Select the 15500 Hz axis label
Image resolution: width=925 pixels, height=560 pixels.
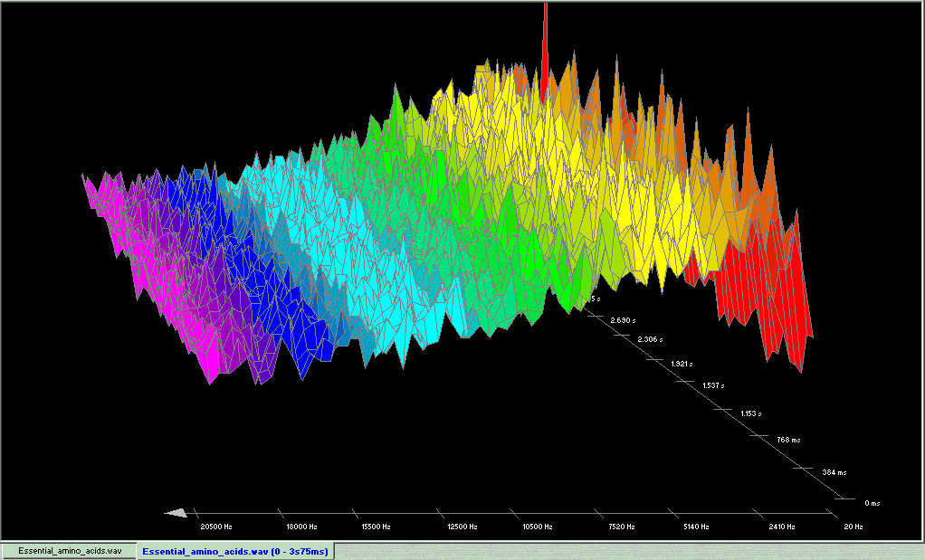(x=375, y=526)
